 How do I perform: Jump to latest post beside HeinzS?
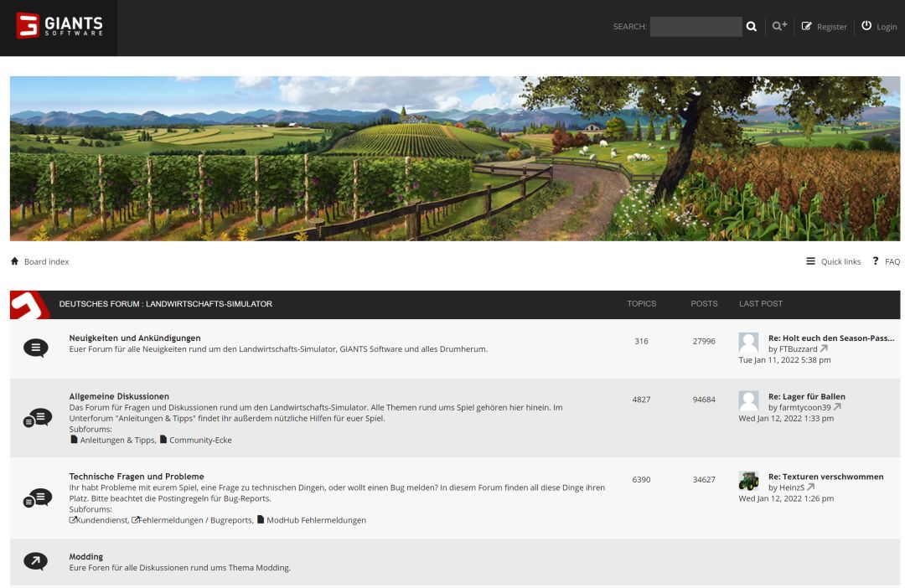(811, 487)
